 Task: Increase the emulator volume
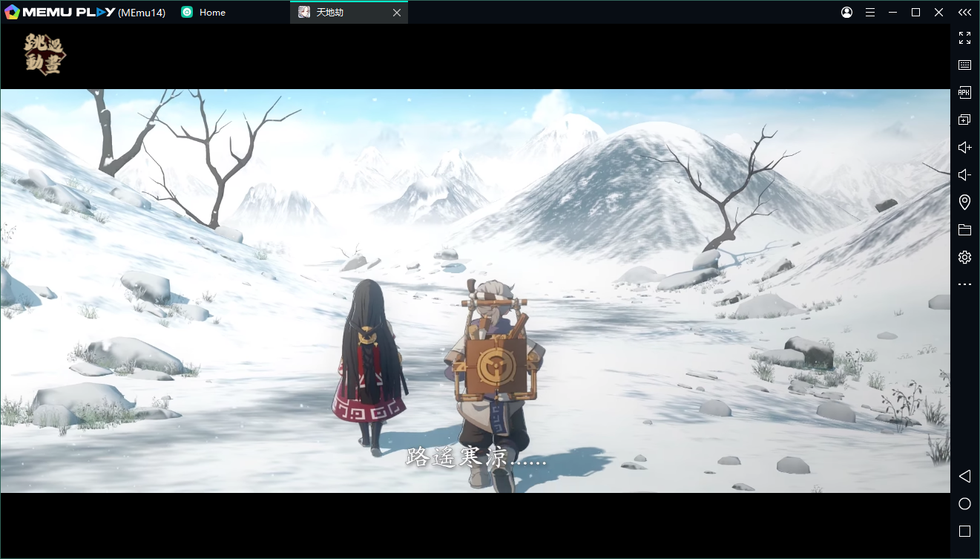(964, 148)
